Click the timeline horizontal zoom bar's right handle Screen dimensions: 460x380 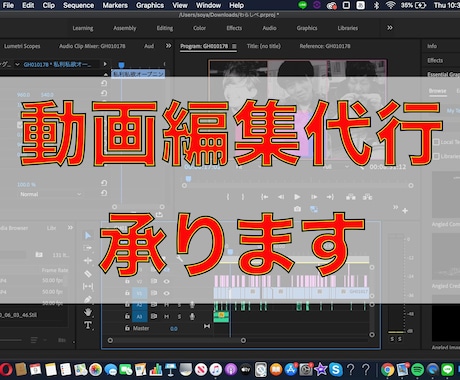point(243,340)
